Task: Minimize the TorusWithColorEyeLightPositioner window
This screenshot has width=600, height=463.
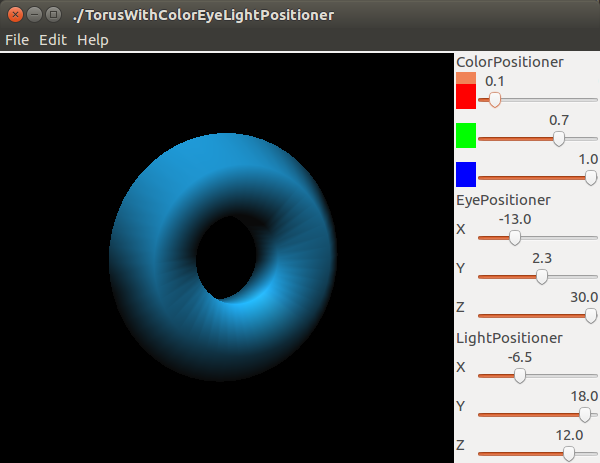Action: coord(34,15)
